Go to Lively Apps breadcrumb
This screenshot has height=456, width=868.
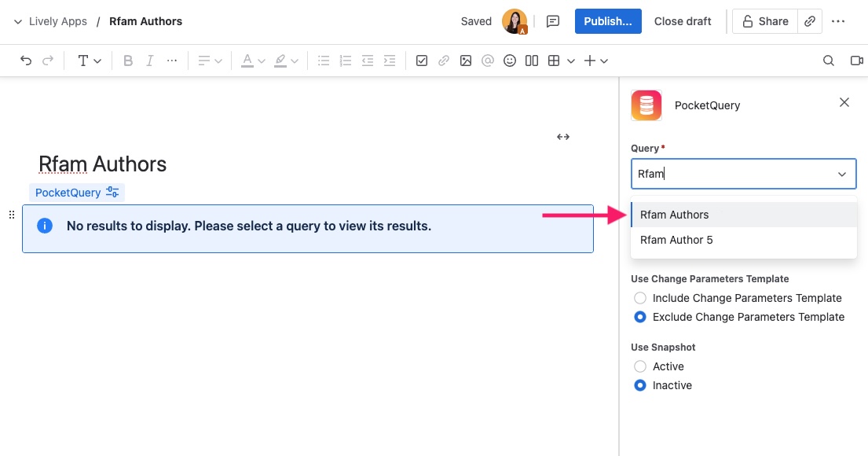57,21
